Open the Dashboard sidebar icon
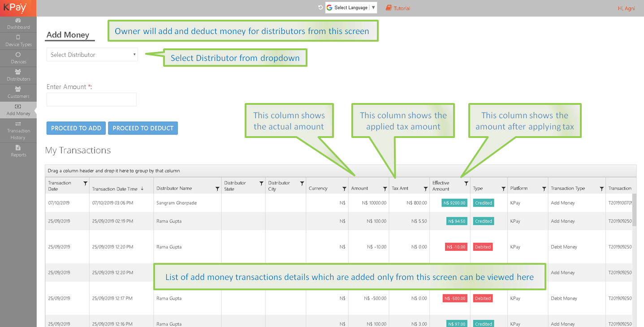 [18, 21]
